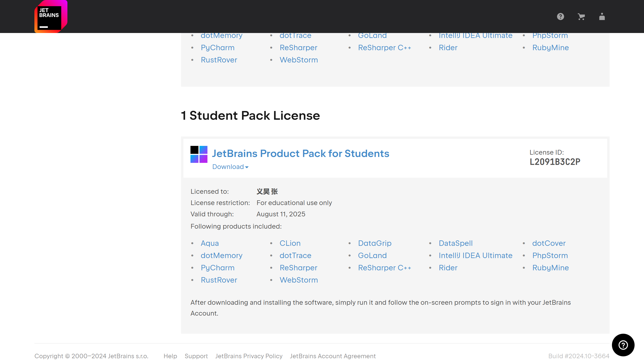This screenshot has width=644, height=362.
Task: Open JetBrains Product Pack for Students link
Action: tap(301, 153)
